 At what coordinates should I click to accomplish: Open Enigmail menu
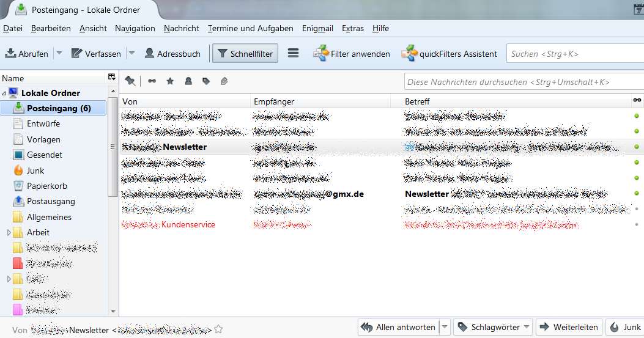click(x=317, y=28)
